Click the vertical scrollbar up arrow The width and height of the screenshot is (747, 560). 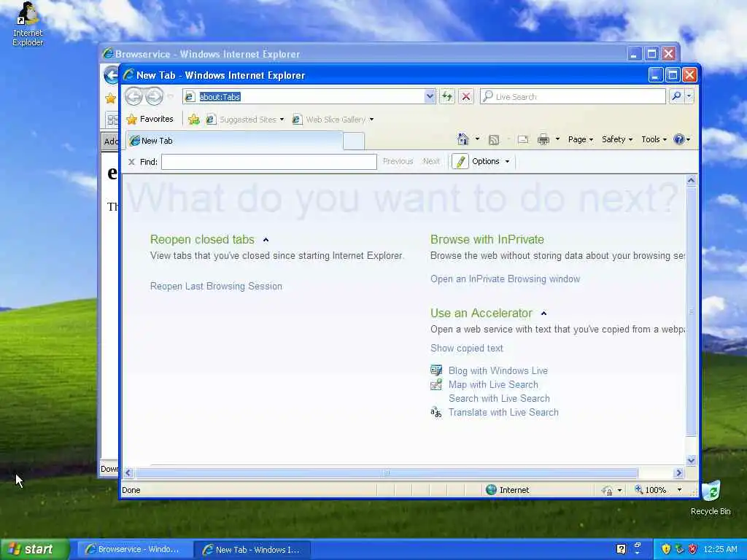[692, 181]
